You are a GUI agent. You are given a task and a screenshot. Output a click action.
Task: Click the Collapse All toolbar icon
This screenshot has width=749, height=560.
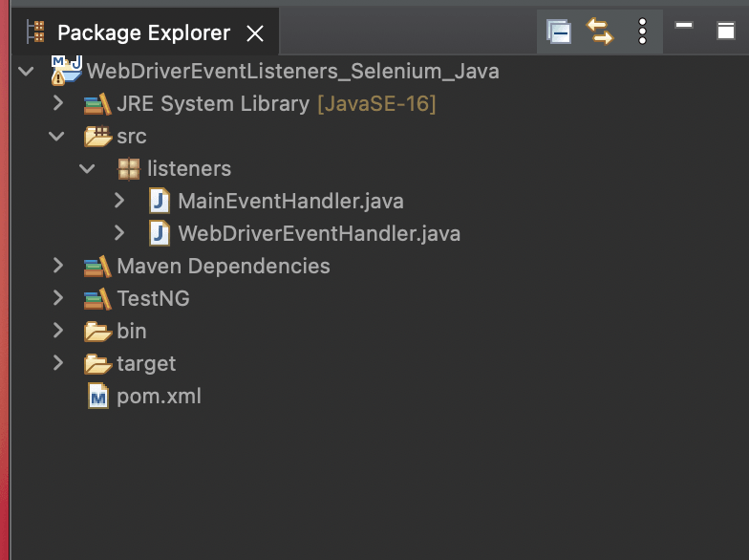click(559, 32)
